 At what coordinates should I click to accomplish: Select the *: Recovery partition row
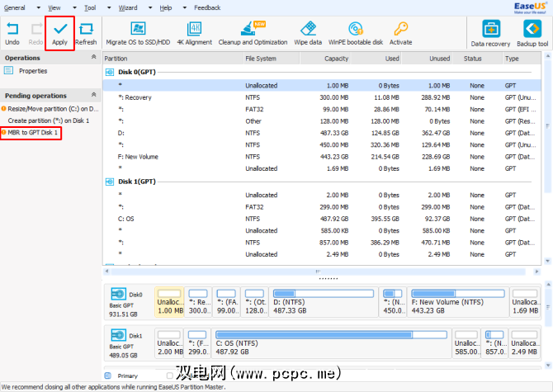click(x=322, y=97)
